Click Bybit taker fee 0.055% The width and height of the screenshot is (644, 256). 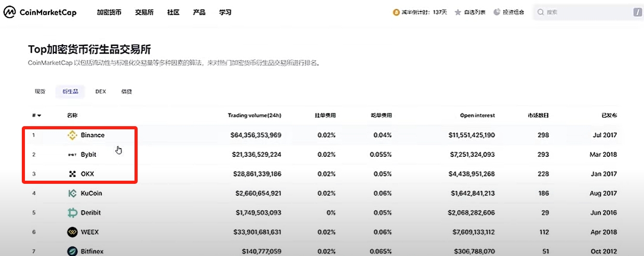click(381, 155)
